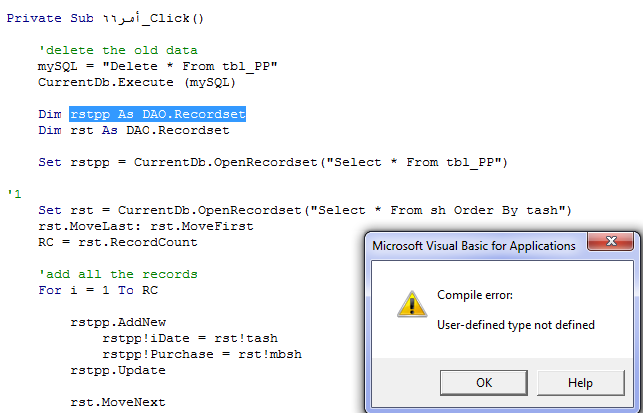
Task: Click the yellow warning triangle icon
Action: (x=412, y=304)
